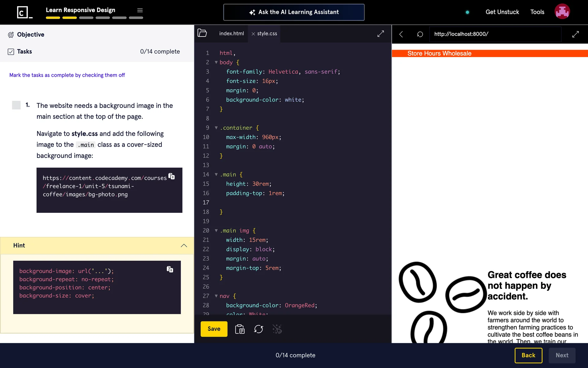
Task: Click the reset workspace icon
Action: (258, 329)
